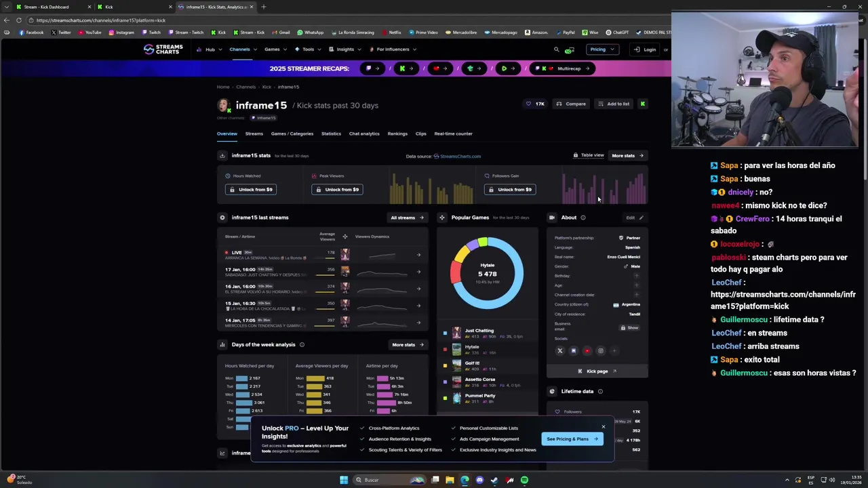Open the Pricing dropdown
The image size is (868, 488).
click(x=602, y=49)
